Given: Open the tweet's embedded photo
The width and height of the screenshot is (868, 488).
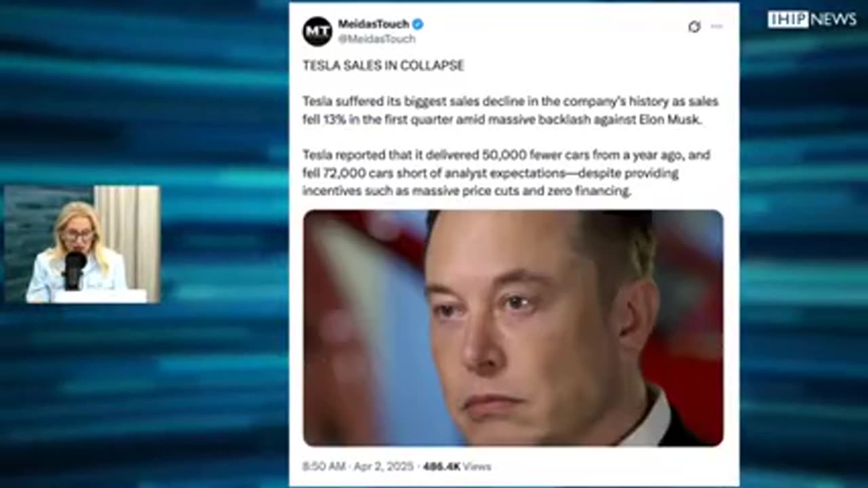Looking at the screenshot, I should (513, 328).
